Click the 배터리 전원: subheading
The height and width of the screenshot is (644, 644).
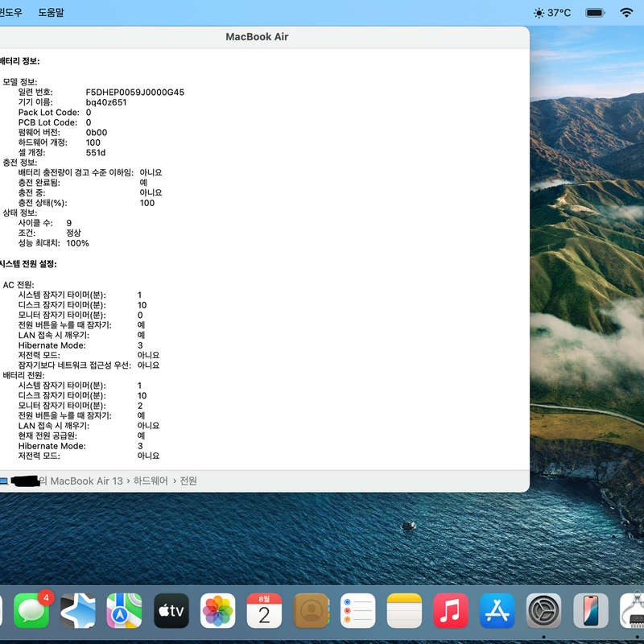[23, 375]
